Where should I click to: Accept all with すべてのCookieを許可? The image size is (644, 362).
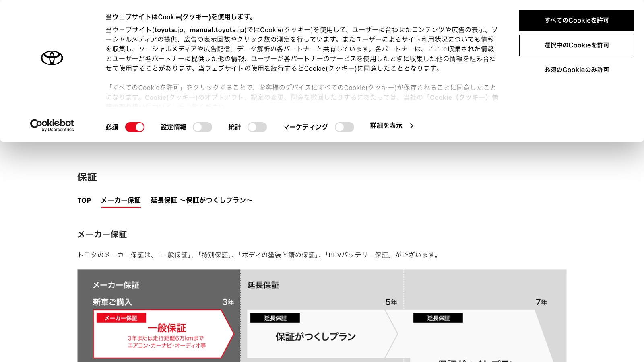click(x=576, y=21)
